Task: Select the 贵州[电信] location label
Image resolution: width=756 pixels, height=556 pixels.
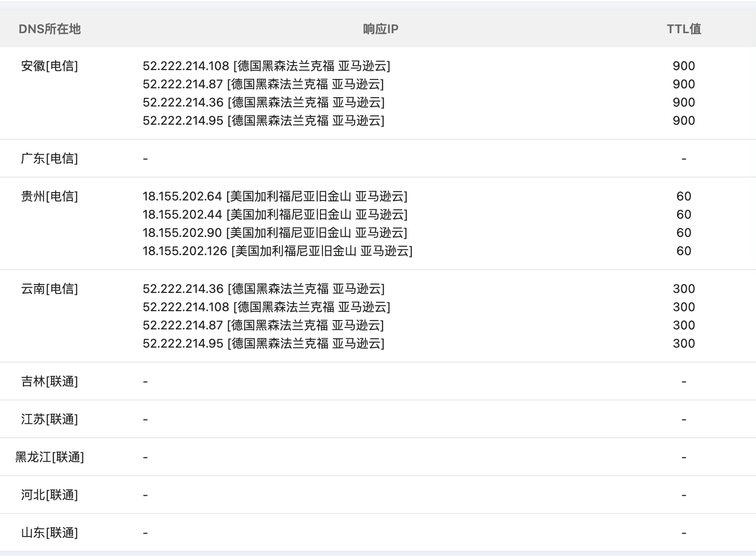Action: 50,196
